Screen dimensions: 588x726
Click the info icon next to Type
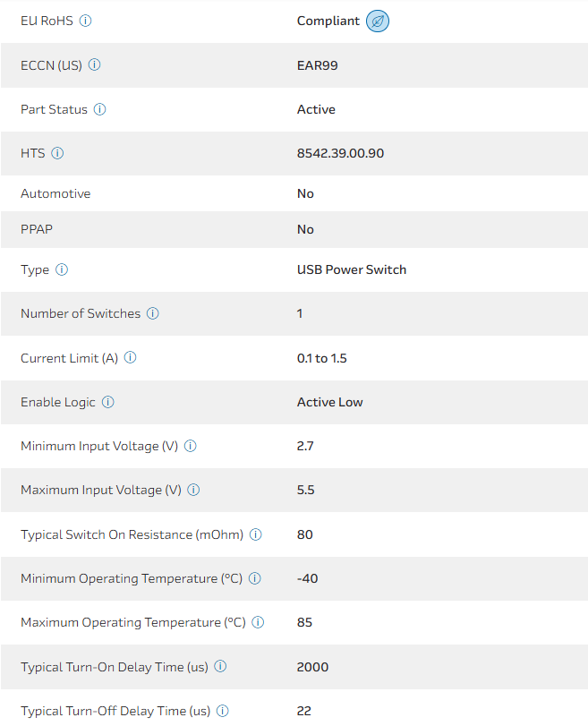coord(62,269)
